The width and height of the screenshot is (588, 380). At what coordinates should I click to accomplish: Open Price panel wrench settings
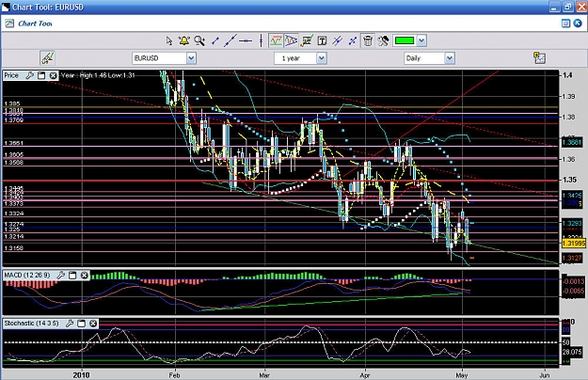(x=29, y=75)
